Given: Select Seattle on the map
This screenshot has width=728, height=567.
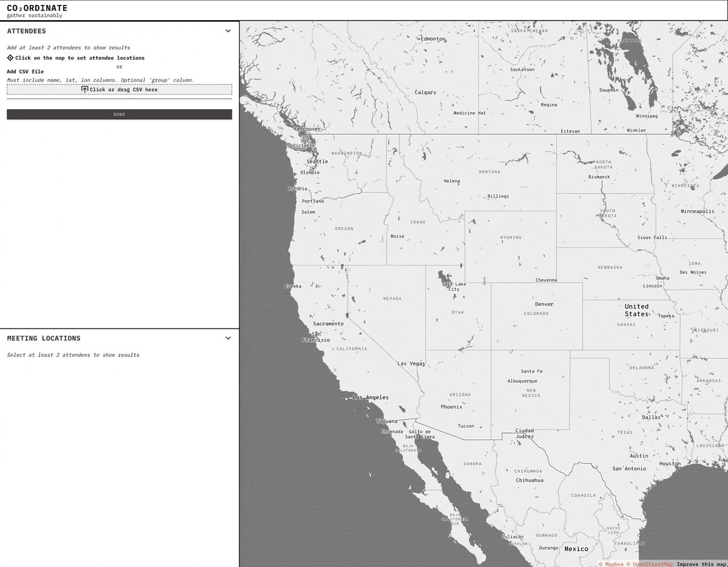Looking at the screenshot, I should click(x=317, y=161).
